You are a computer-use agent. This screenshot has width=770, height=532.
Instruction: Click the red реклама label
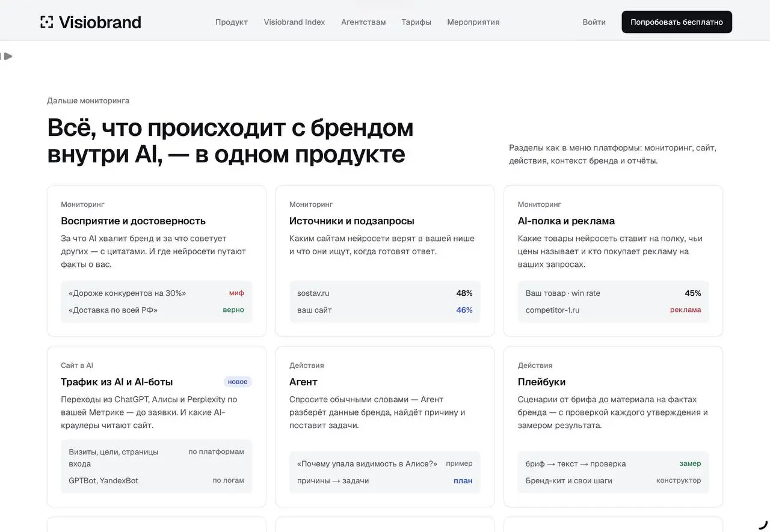pos(686,310)
